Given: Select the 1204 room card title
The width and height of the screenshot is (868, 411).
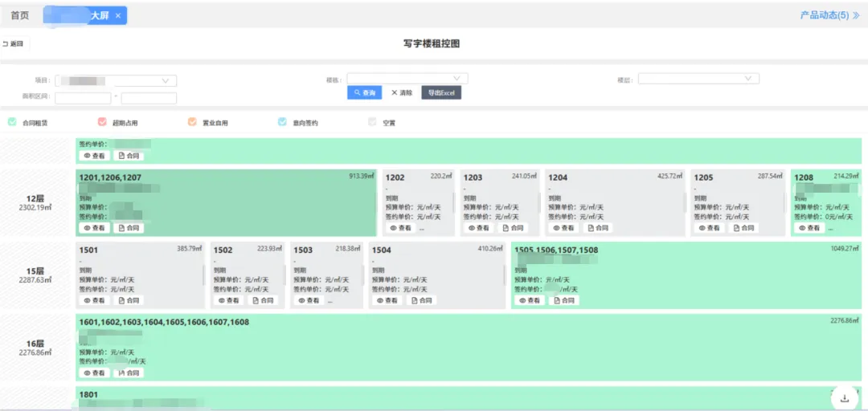Looking at the screenshot, I should 558,177.
